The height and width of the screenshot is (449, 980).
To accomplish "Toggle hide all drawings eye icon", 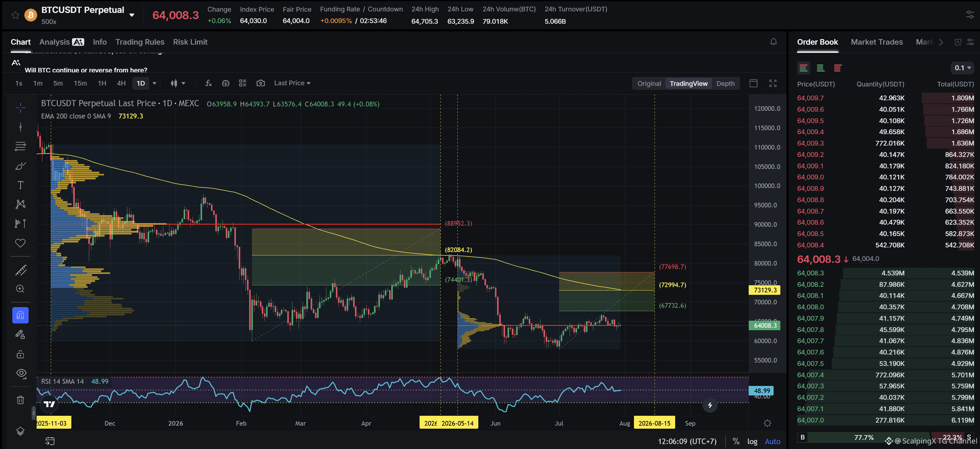I will [21, 373].
